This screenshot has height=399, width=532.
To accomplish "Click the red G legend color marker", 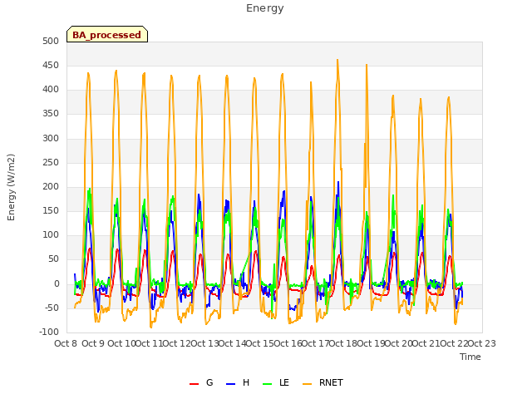I will click(194, 384).
